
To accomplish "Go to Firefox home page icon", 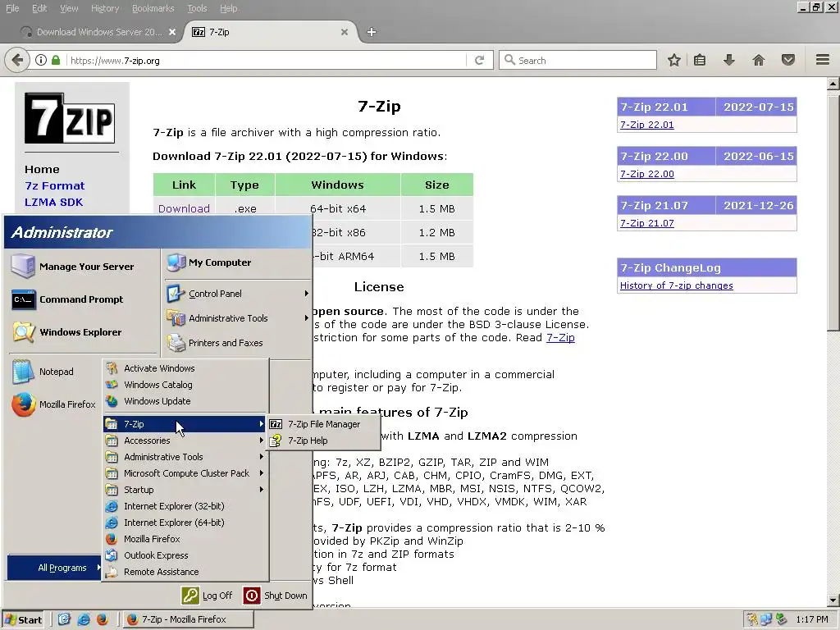I will [759, 60].
